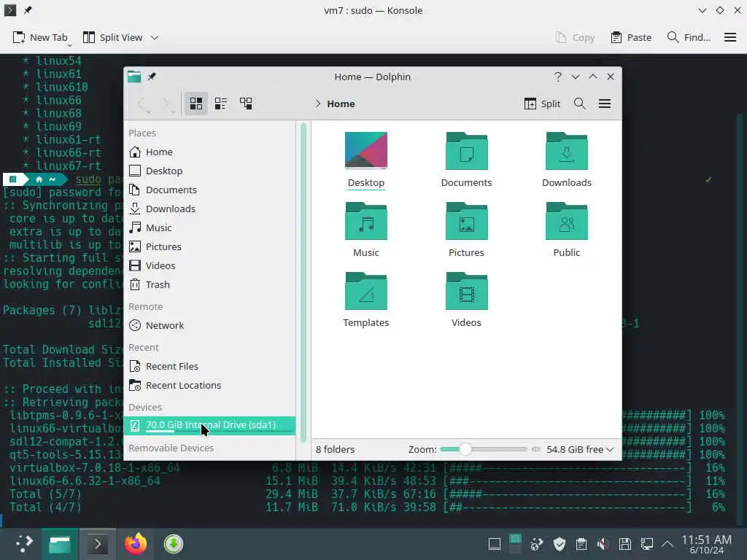Click Dolphin's help question mark button

pos(558,77)
